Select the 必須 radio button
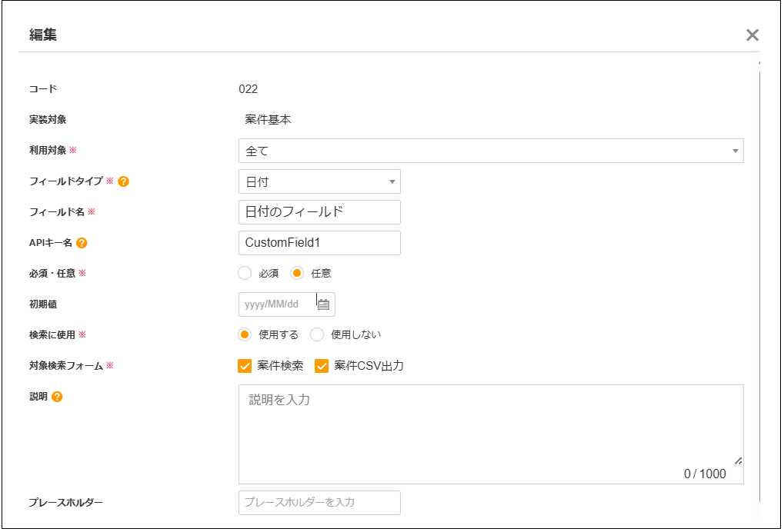 pos(245,273)
